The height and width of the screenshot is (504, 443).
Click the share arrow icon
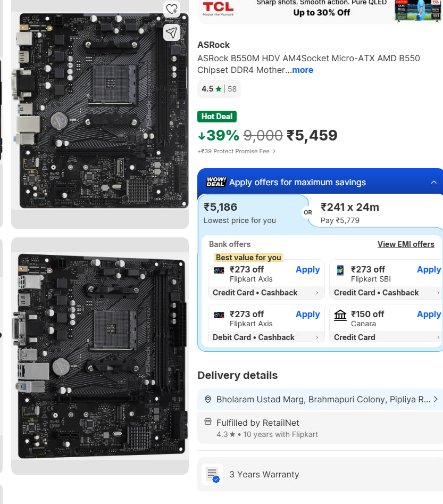[x=171, y=32]
